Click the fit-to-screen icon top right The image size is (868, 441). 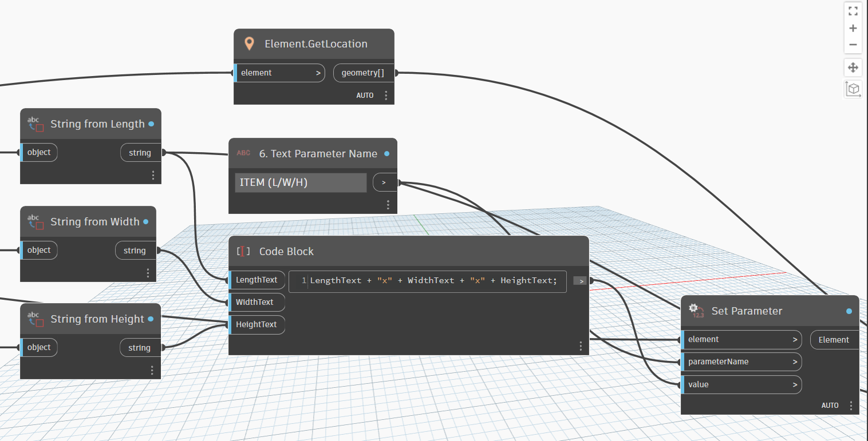[853, 10]
